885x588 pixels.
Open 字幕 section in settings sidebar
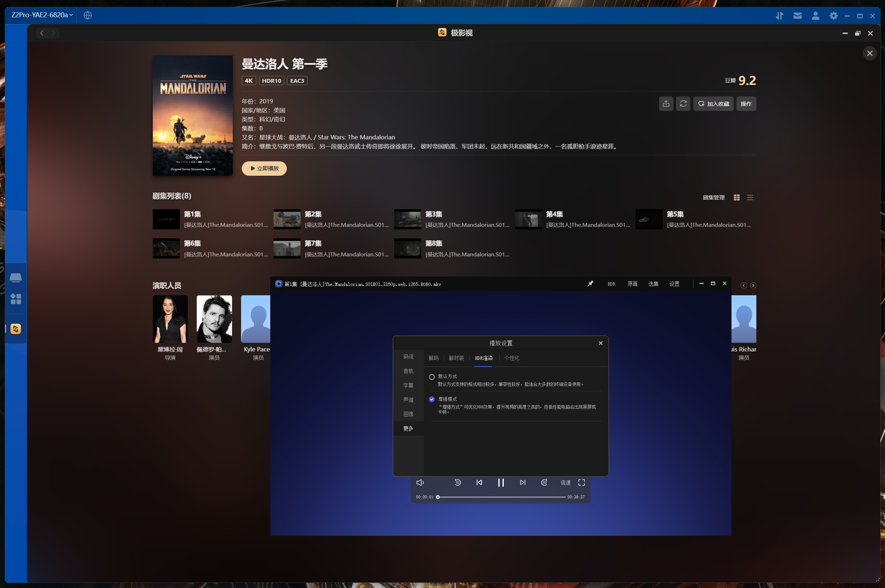(408, 386)
